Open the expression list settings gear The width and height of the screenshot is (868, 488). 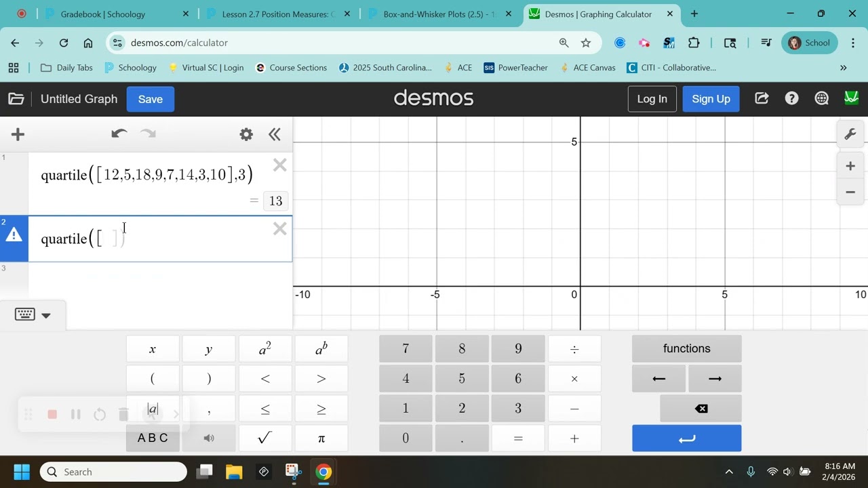[x=246, y=134]
